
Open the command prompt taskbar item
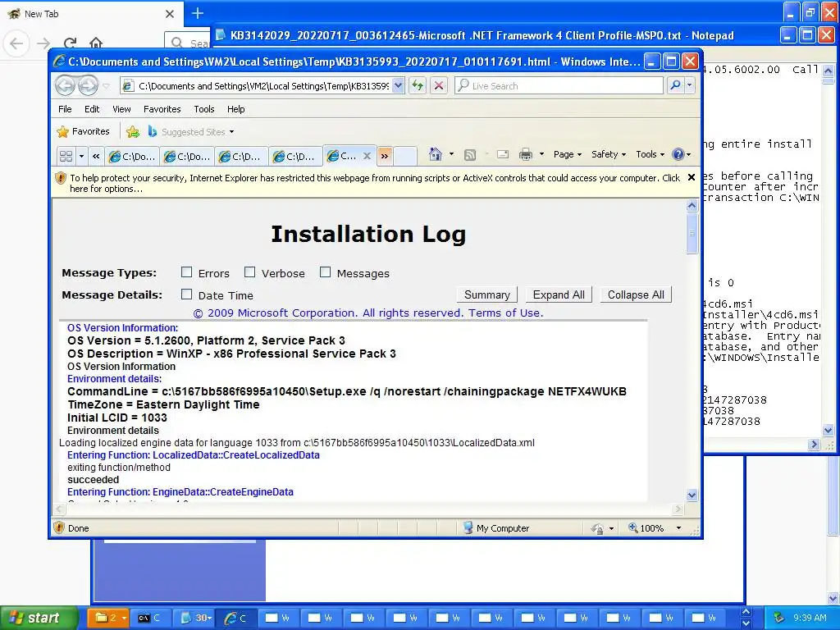pos(149,618)
